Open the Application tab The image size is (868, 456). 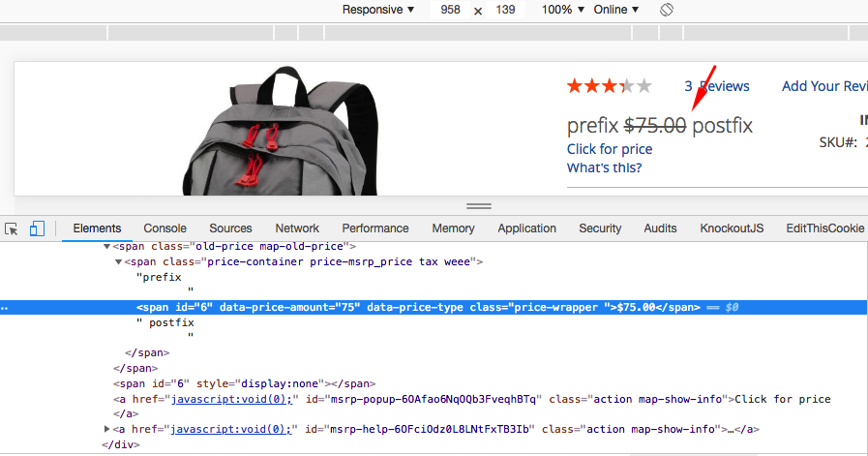point(527,228)
